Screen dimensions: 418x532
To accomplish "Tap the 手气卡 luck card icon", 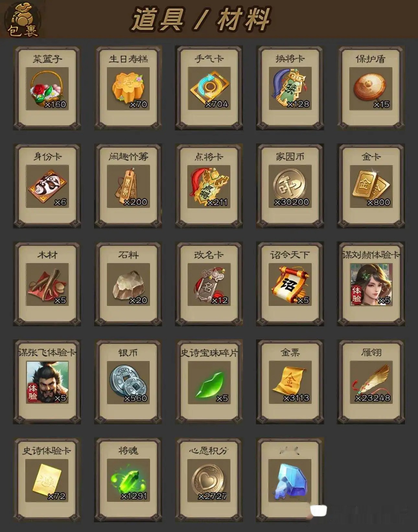I will [209, 89].
